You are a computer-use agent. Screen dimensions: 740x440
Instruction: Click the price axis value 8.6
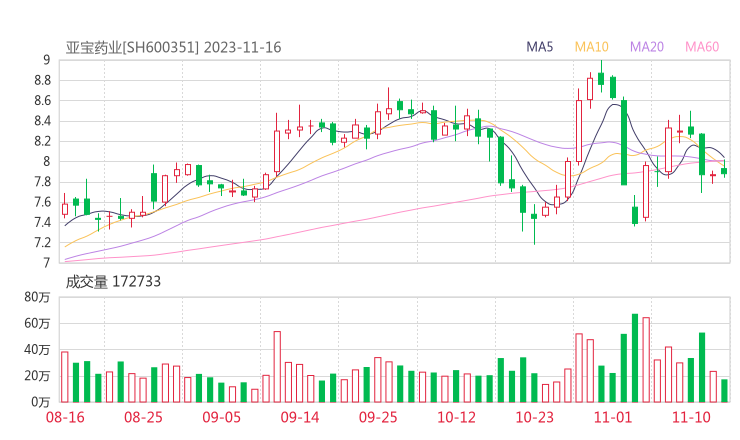(42, 101)
